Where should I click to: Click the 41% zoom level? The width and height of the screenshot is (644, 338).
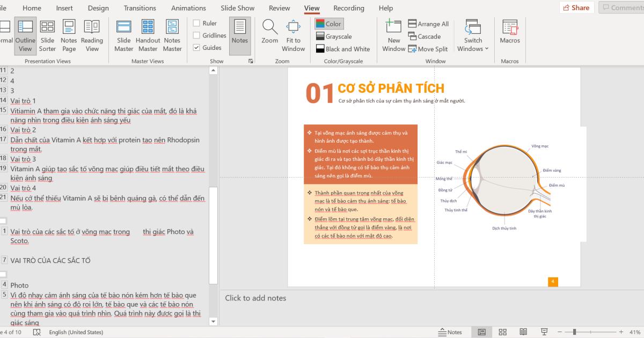pyautogui.click(x=635, y=332)
